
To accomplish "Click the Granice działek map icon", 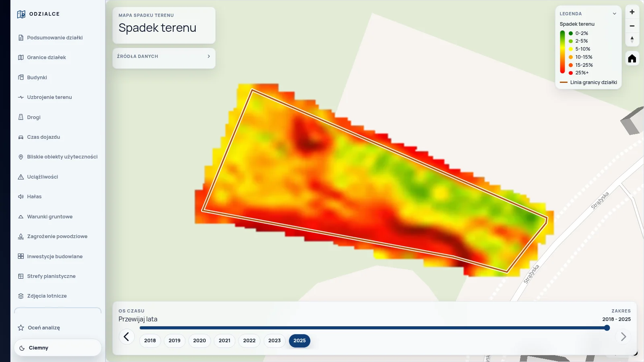I will click(x=21, y=58).
